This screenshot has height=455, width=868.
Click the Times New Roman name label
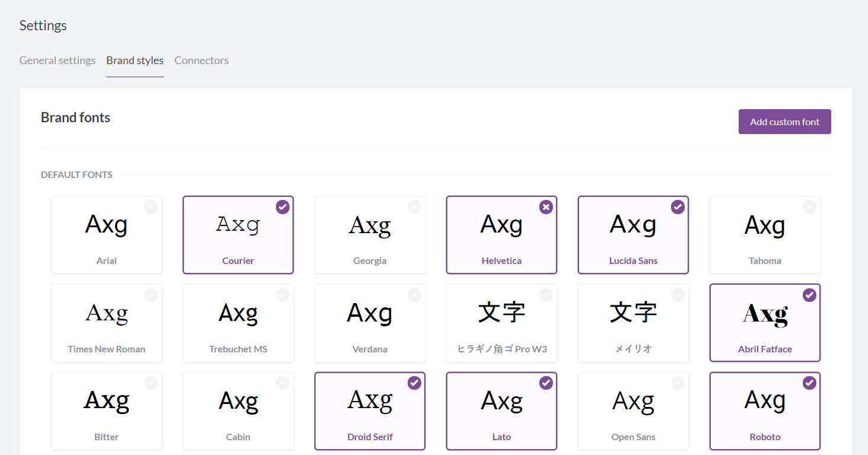(107, 349)
